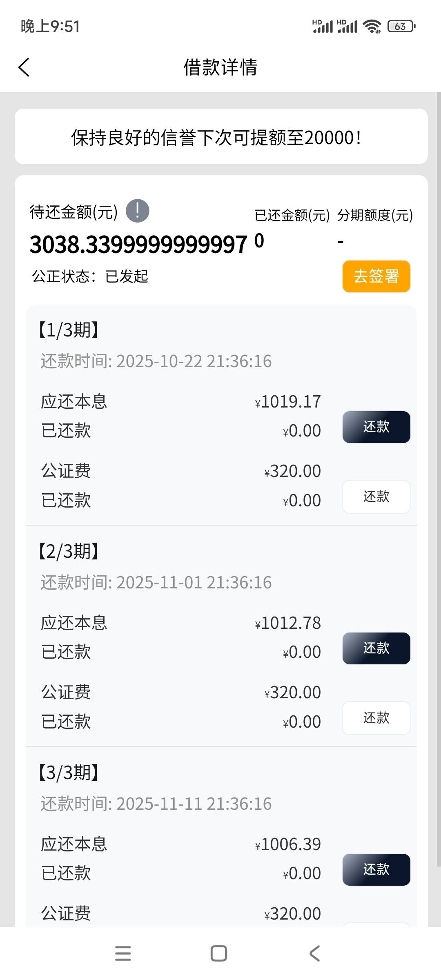
Task: Tap the Wi-Fi status icon
Action: 372,27
